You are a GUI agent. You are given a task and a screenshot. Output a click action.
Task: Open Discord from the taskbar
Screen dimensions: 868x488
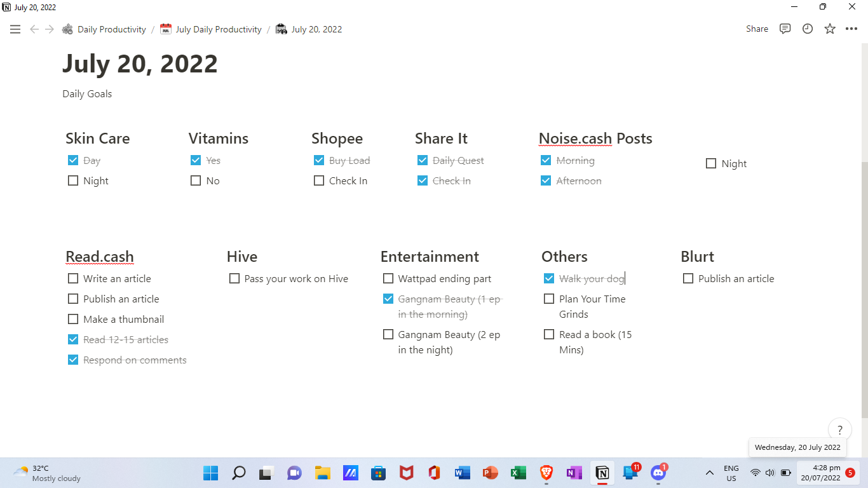(x=658, y=473)
